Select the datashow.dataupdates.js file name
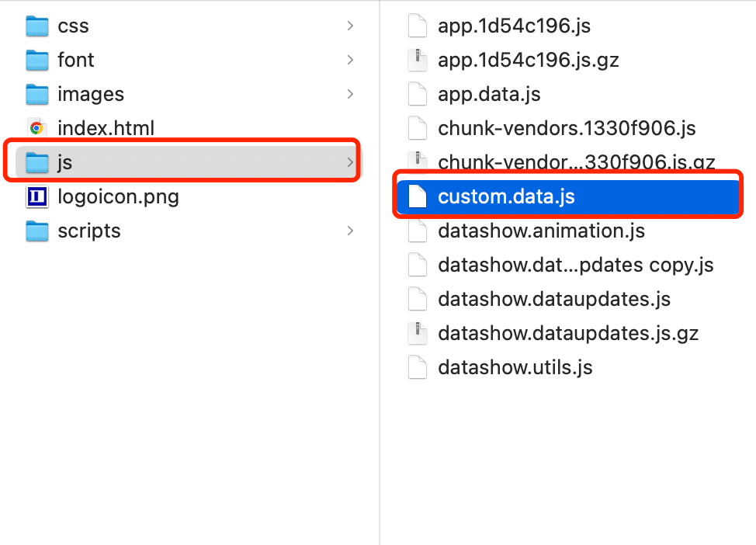756x545 pixels. tap(554, 300)
